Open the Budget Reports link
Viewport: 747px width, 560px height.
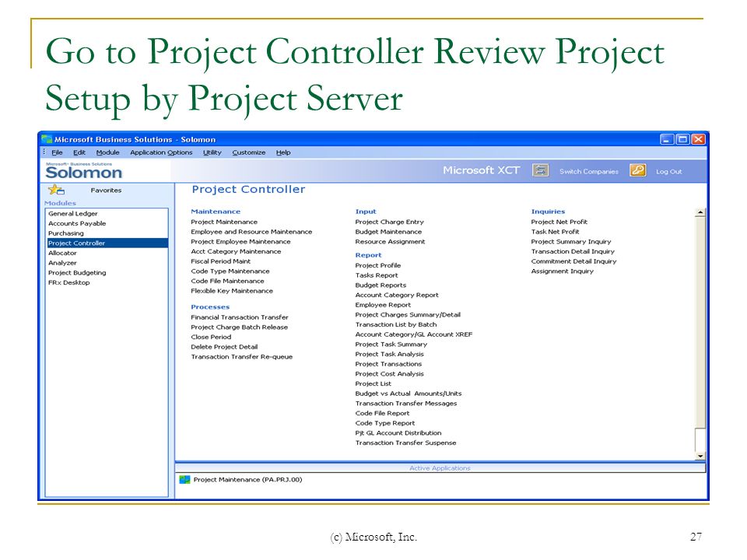(381, 285)
